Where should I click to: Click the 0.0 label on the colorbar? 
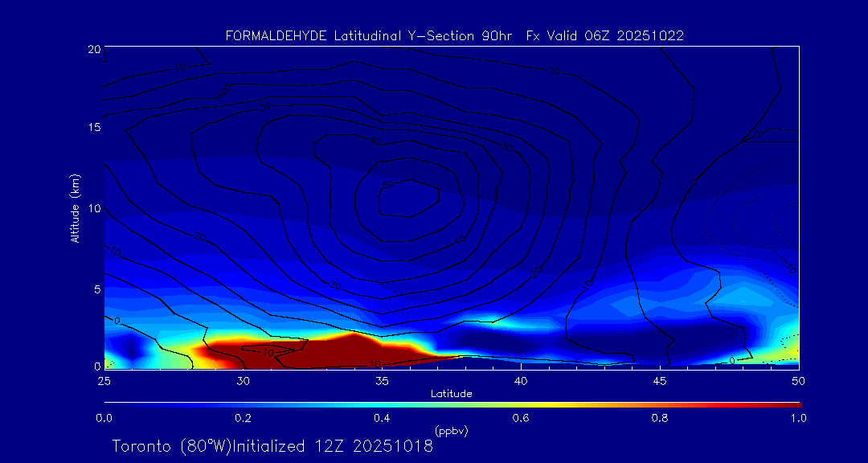(104, 417)
